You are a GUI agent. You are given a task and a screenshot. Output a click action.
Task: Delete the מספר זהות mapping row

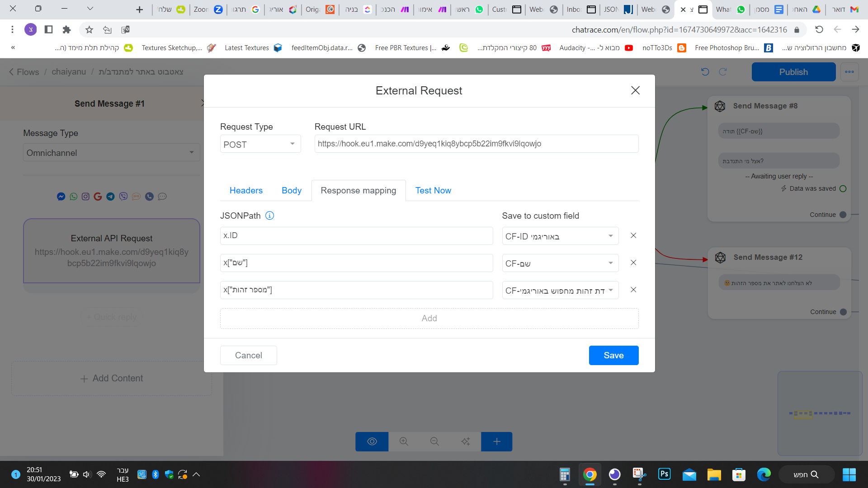[633, 290]
